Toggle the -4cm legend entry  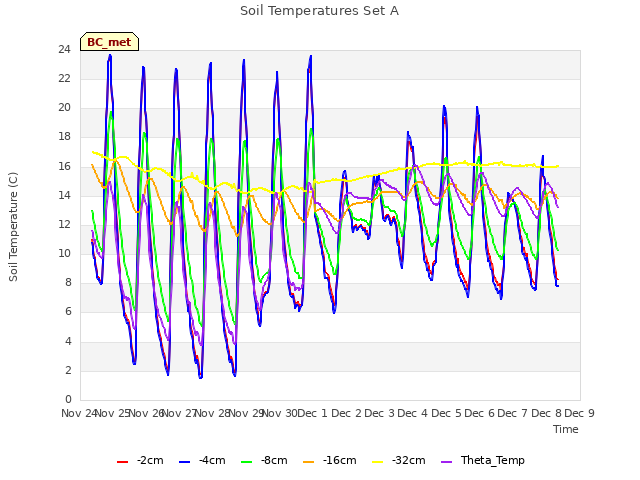[202, 460]
